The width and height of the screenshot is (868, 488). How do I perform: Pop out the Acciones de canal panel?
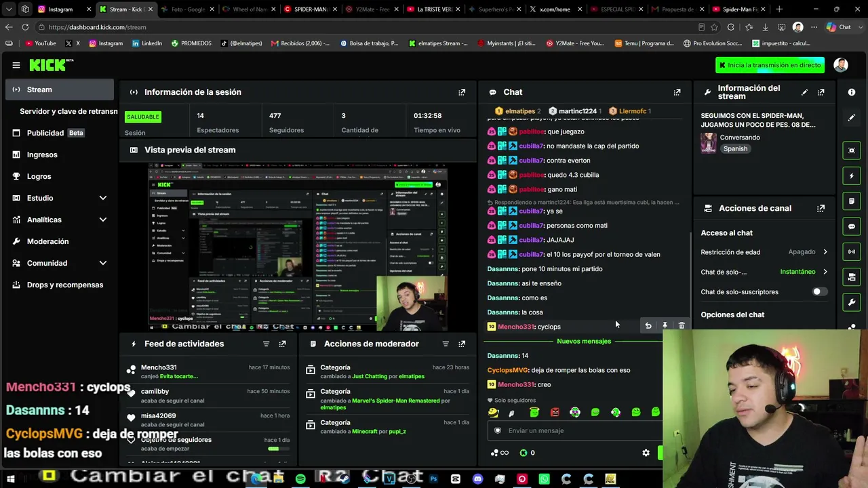(x=821, y=208)
